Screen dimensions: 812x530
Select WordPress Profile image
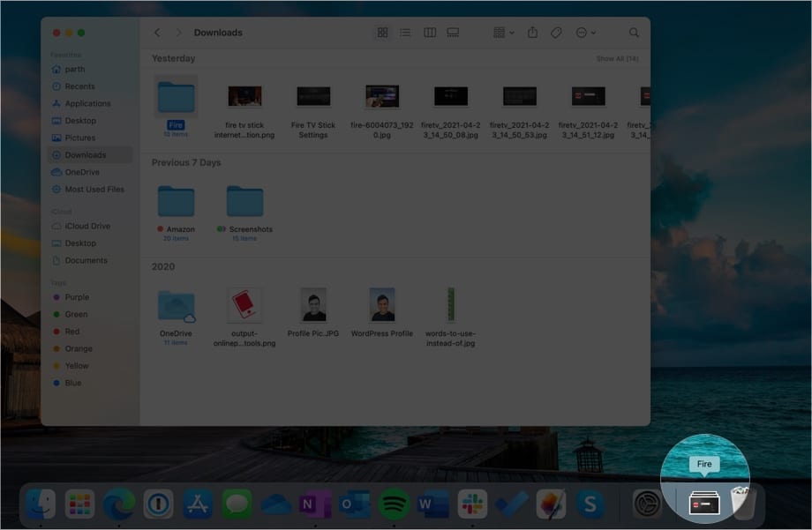pyautogui.click(x=382, y=305)
